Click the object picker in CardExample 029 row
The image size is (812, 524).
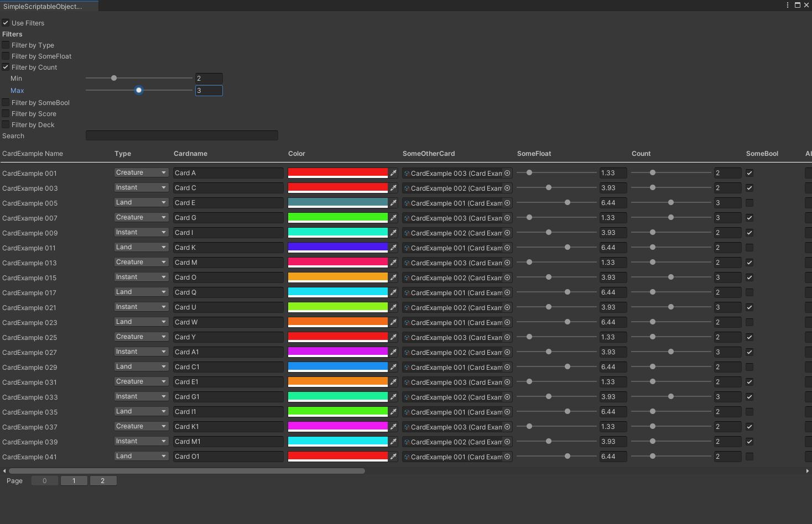pos(507,367)
